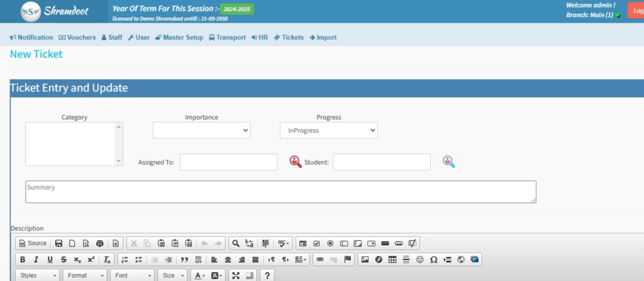Insert a button element via the editor toolbar

pyautogui.click(x=385, y=243)
